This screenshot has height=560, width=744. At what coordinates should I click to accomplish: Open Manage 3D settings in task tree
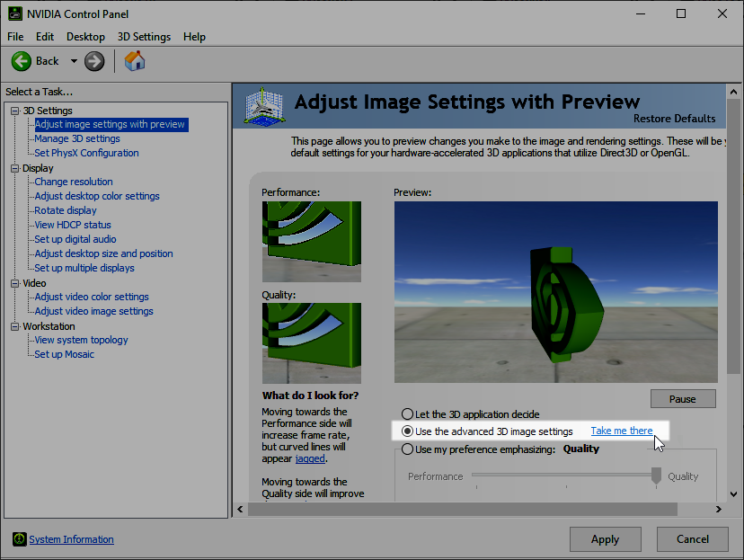point(77,138)
